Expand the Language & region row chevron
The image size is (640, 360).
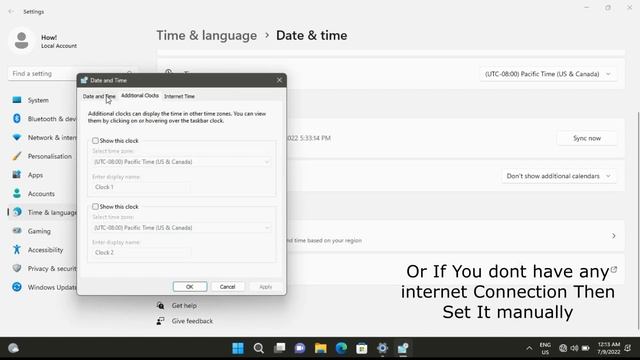click(x=613, y=236)
